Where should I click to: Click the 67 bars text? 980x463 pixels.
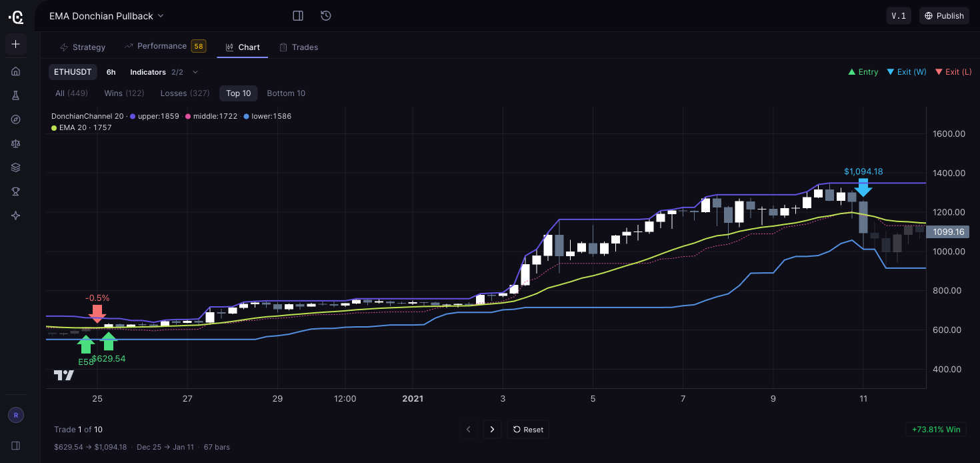[217, 447]
